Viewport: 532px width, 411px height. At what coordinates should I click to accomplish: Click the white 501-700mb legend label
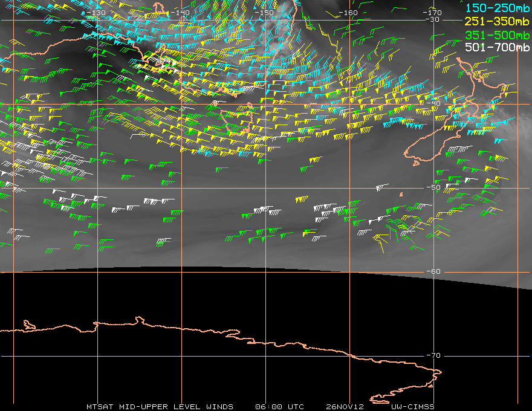[497, 47]
